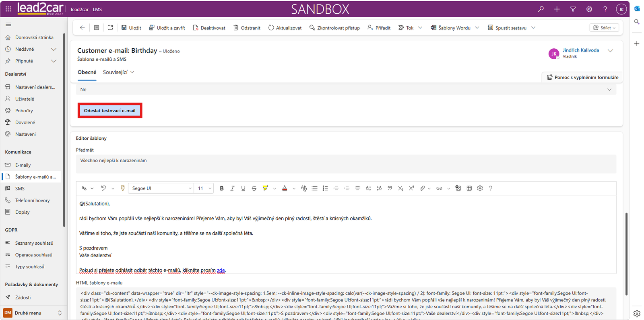Click Uložit a zavřít in the command bar
This screenshot has width=644, height=320.
[x=167, y=28]
